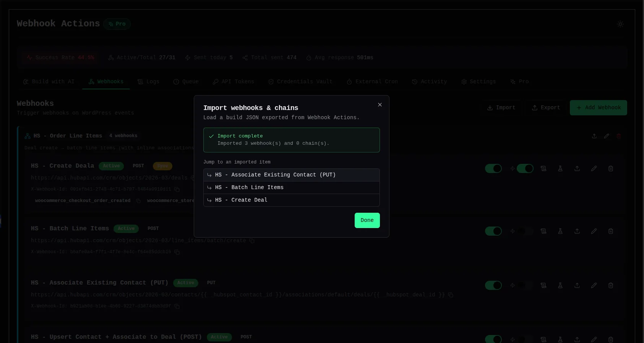The image size is (644, 343).
Task: Export the HS - Batch Line Items webhook
Action: click(x=577, y=231)
